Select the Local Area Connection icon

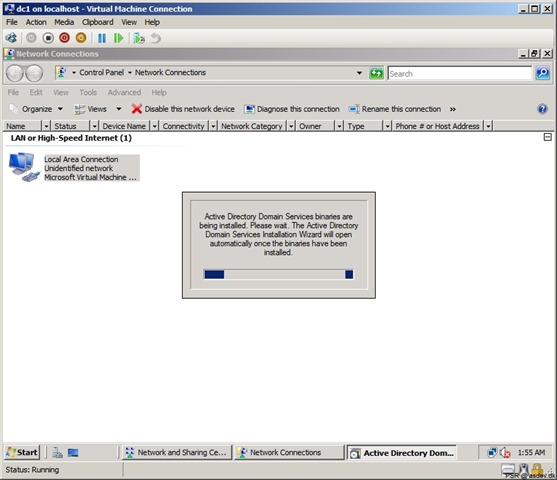(x=23, y=167)
